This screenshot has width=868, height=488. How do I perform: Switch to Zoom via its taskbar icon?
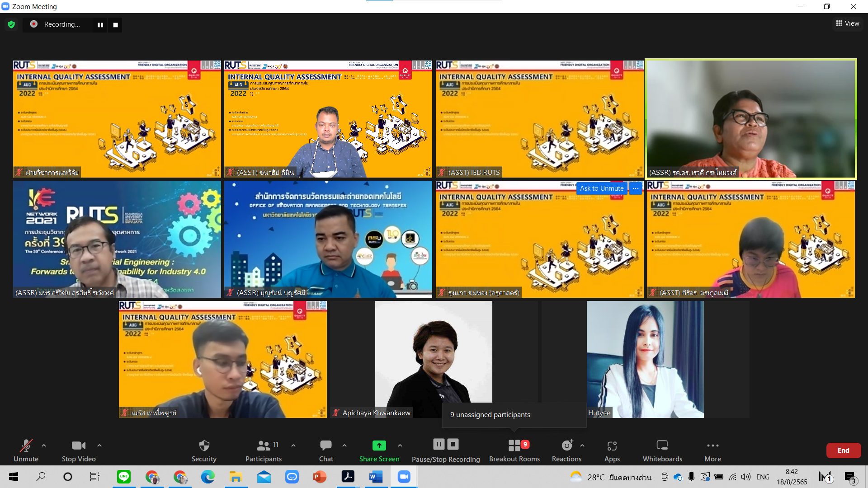click(x=404, y=477)
